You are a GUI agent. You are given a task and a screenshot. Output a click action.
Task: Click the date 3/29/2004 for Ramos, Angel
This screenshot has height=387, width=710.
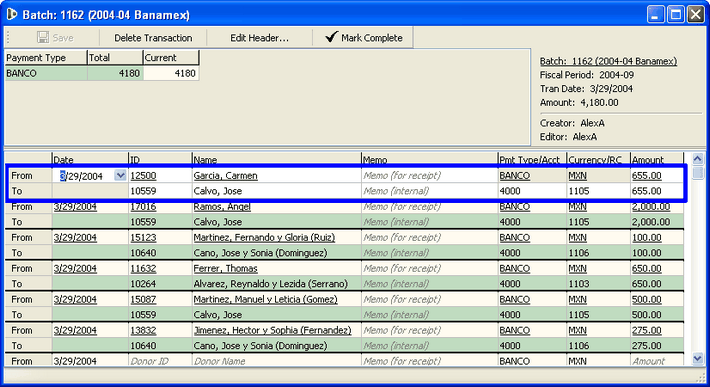(75, 206)
